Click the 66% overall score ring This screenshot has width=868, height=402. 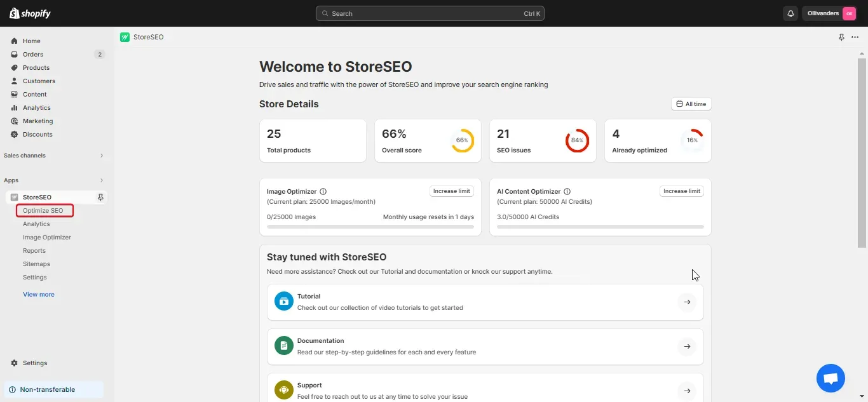(x=463, y=140)
